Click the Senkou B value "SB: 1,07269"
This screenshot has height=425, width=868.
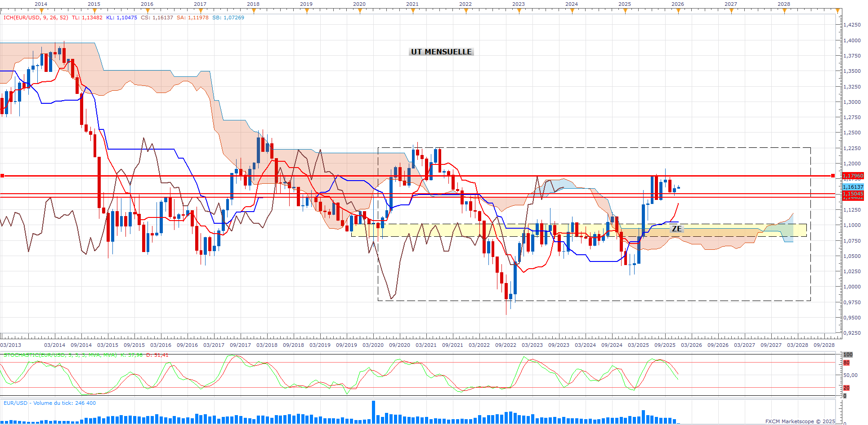tap(228, 18)
